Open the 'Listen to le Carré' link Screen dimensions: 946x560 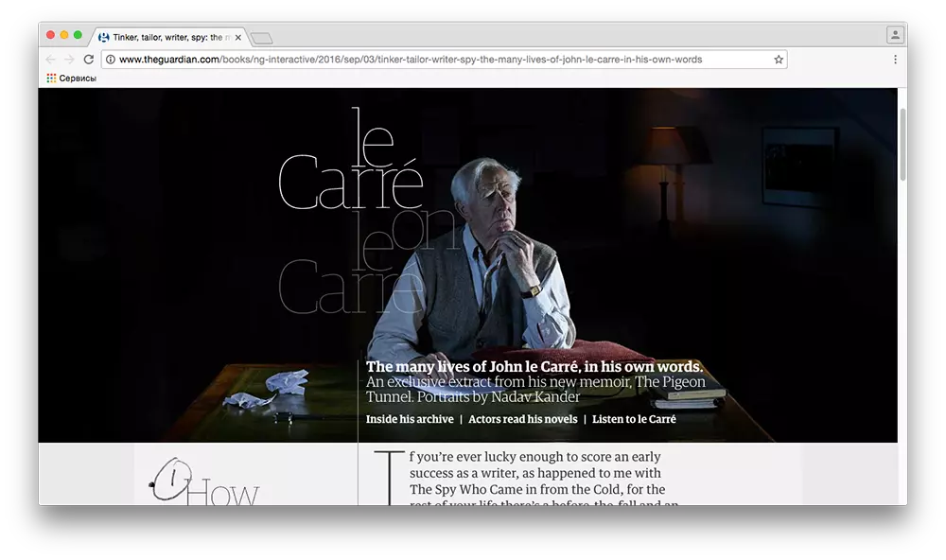point(634,419)
